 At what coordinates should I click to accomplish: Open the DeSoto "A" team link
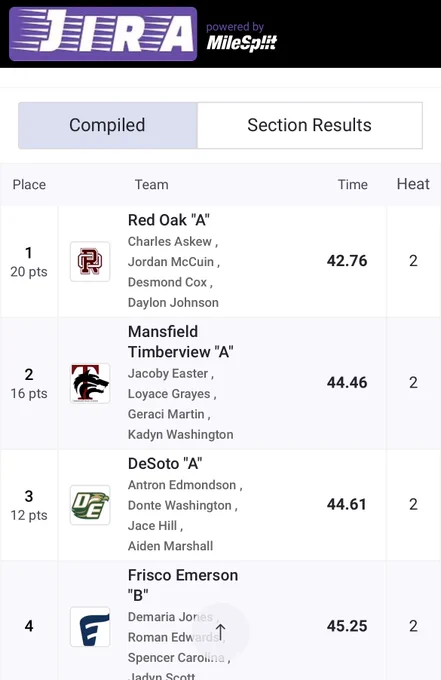165,464
